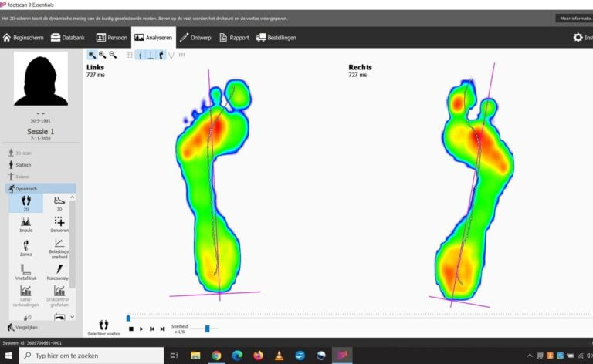Expand the Statisch measurement section
The height and width of the screenshot is (364, 593).
pyautogui.click(x=23, y=165)
